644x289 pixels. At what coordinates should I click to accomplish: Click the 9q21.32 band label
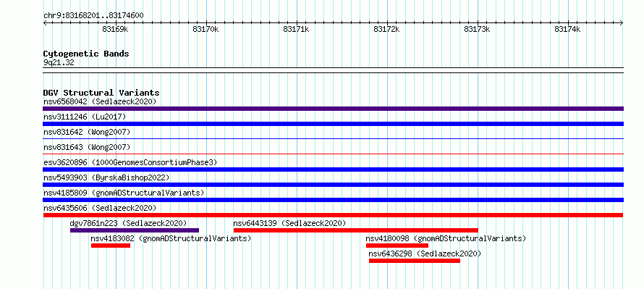pos(59,62)
